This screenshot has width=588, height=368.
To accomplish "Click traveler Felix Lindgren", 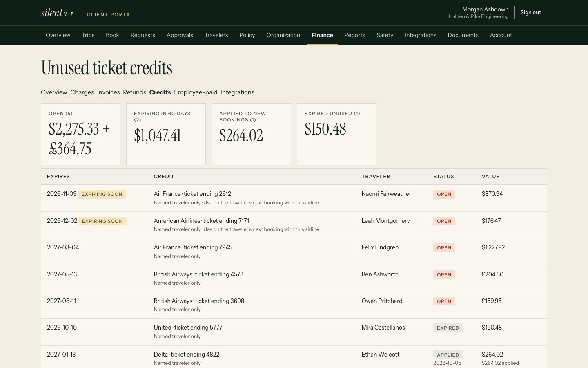I will 380,247.
